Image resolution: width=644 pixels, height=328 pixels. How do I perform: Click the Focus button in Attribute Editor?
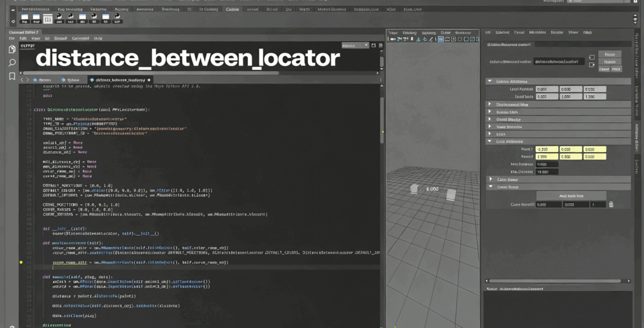pos(610,54)
